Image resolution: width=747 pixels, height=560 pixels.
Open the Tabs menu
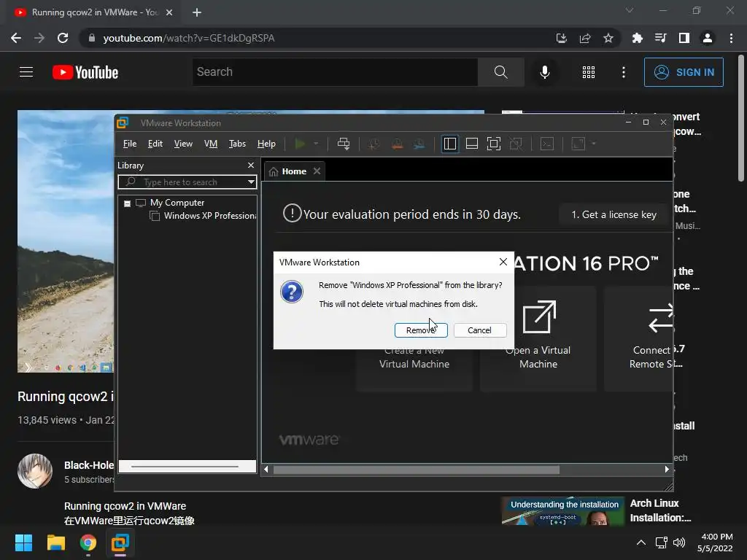click(237, 144)
